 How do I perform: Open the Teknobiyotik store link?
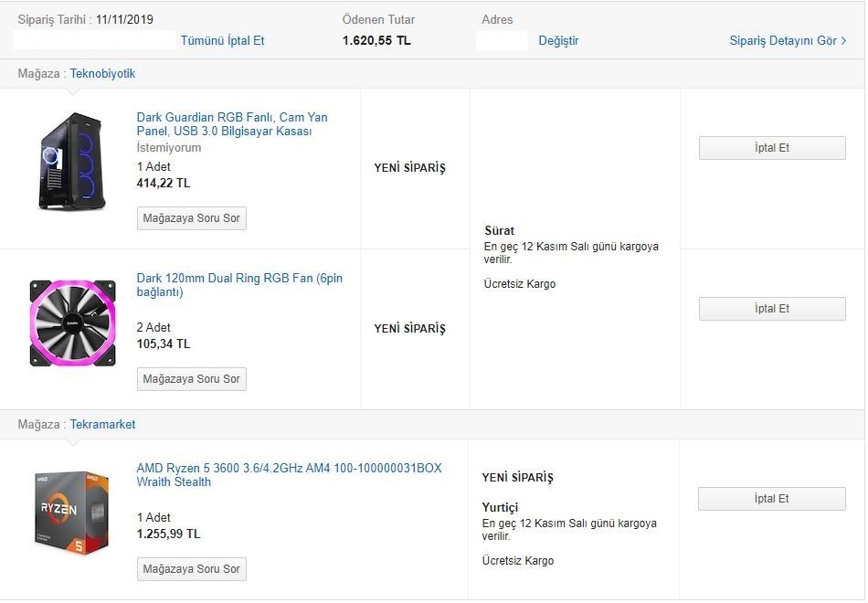click(x=102, y=73)
